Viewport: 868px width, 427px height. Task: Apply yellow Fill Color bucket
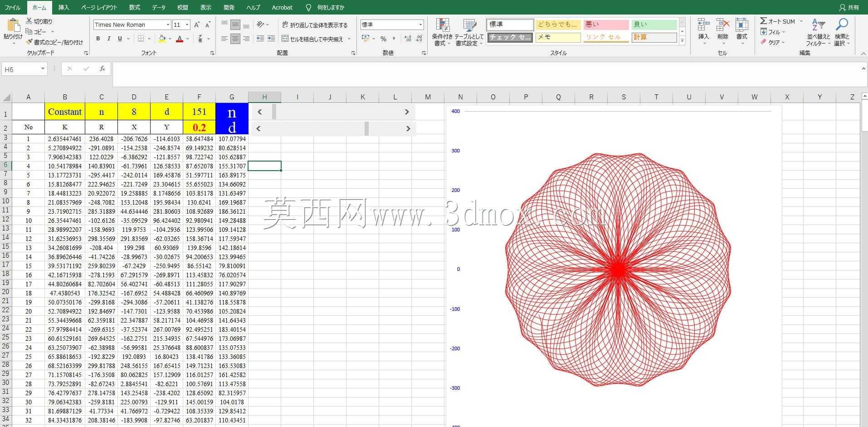coord(162,39)
